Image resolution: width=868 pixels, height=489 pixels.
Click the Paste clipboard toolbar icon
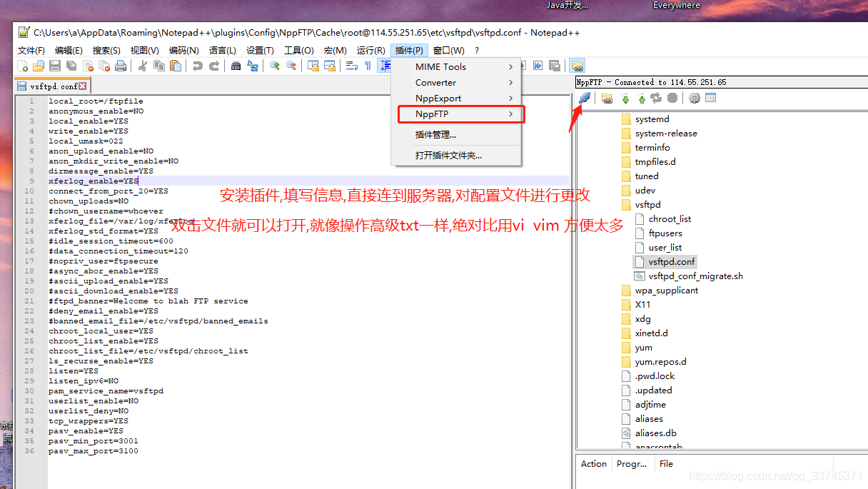[x=176, y=66]
